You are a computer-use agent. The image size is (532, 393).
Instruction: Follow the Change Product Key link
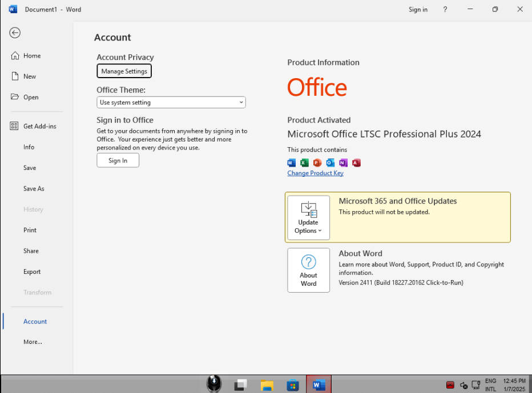315,173
